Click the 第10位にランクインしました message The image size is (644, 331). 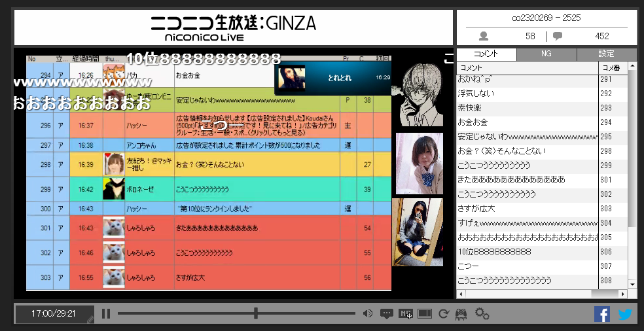coord(215,209)
